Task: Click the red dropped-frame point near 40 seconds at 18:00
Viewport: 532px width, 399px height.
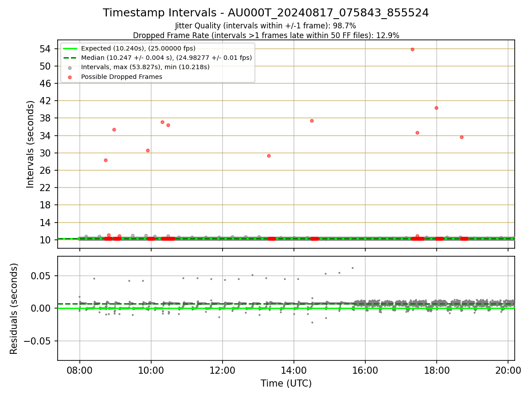Action: pyautogui.click(x=436, y=108)
